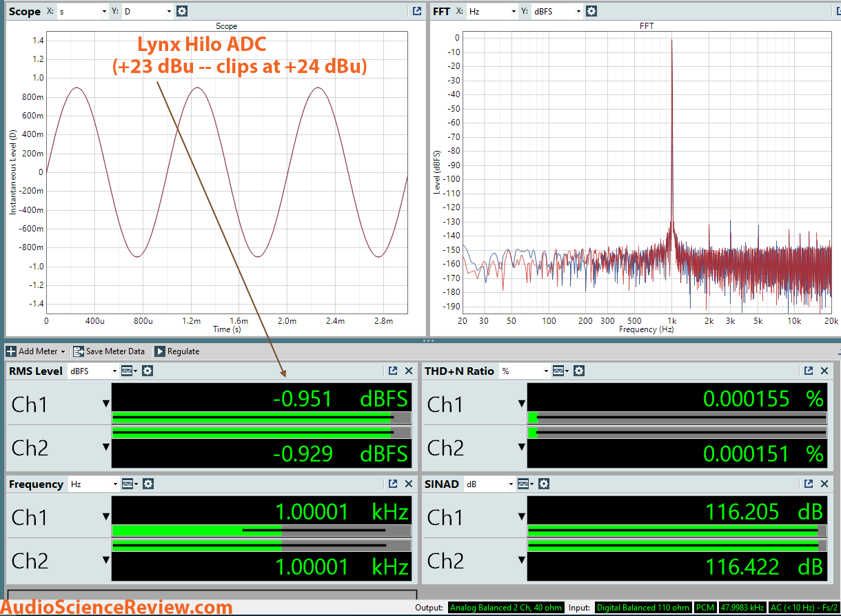Change RMS Level unit from dBFS

(93, 371)
